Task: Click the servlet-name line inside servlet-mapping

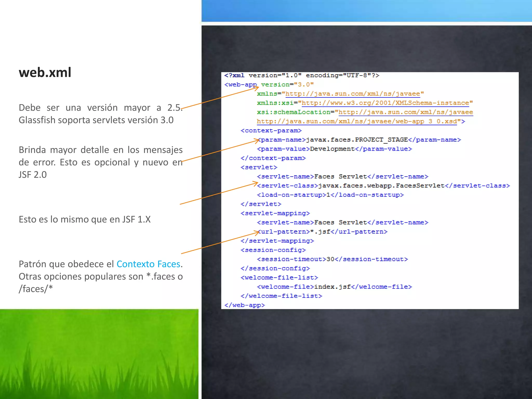Action: click(x=343, y=222)
